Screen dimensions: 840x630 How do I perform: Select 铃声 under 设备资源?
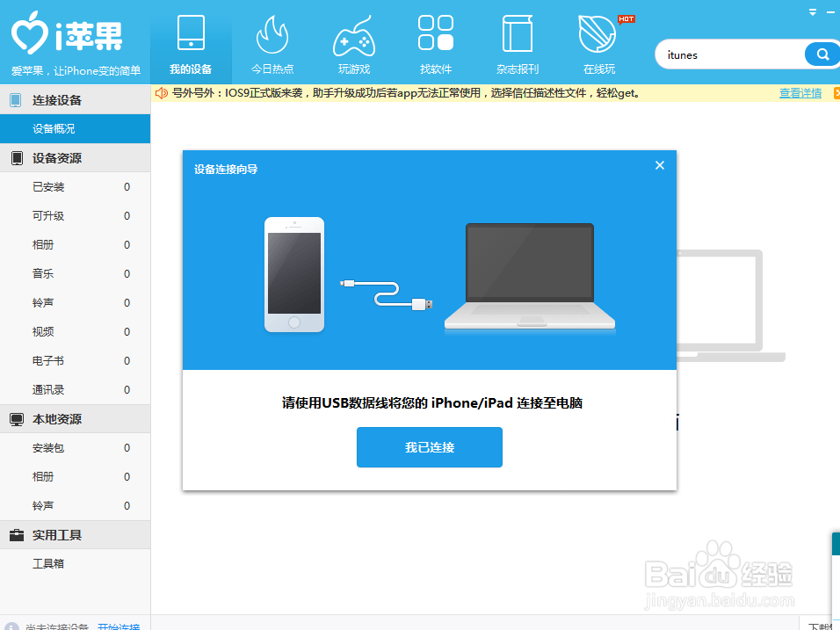tap(75, 302)
